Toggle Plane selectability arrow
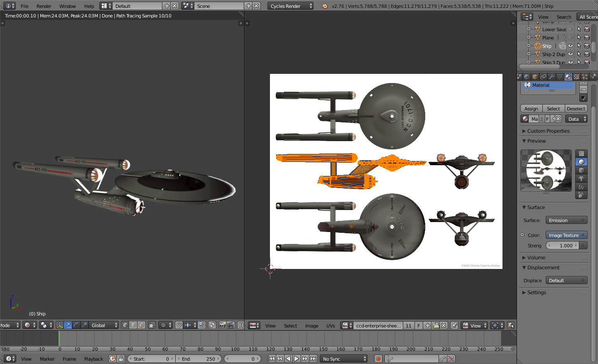The height and width of the screenshot is (364, 598). point(579,38)
